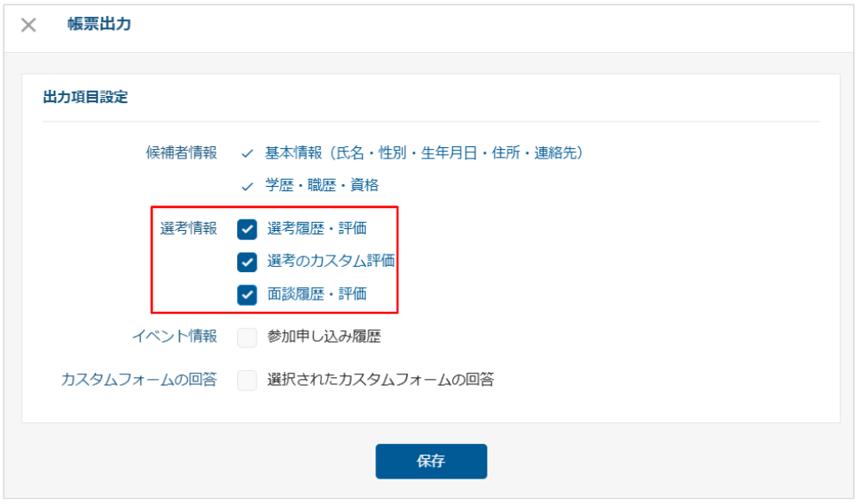Screen dimensions: 862x504
Task: Uncheck the 選考履歴・評価 checkbox
Action: (247, 229)
